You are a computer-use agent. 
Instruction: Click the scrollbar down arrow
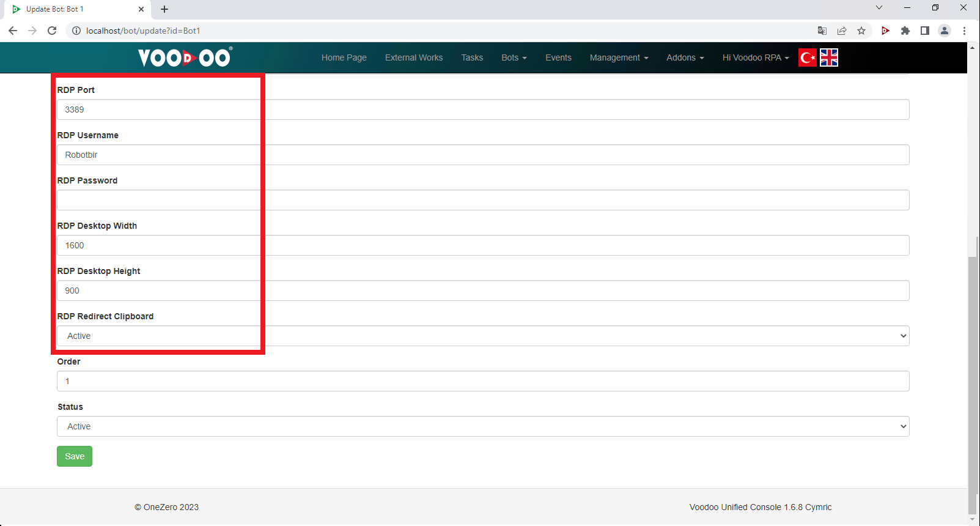(973, 520)
